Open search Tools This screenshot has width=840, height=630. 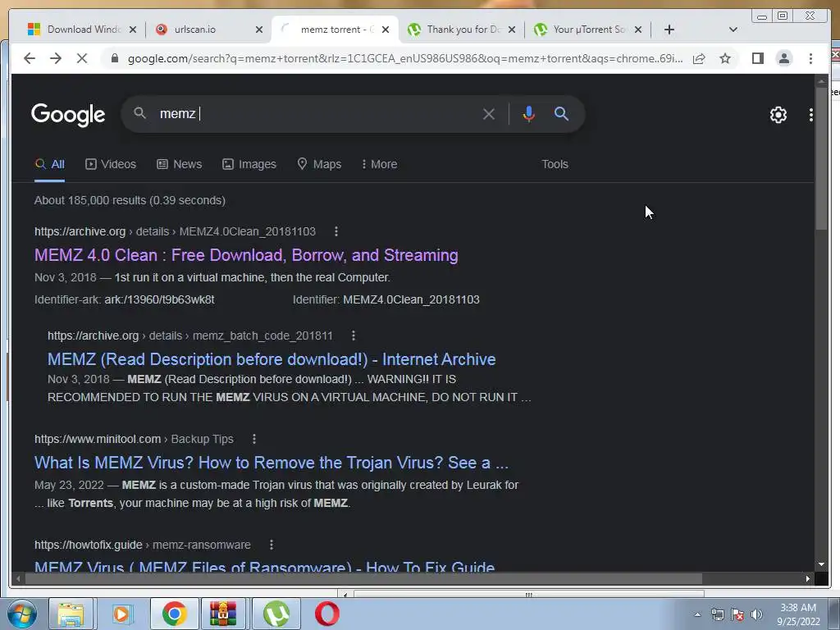coord(555,164)
